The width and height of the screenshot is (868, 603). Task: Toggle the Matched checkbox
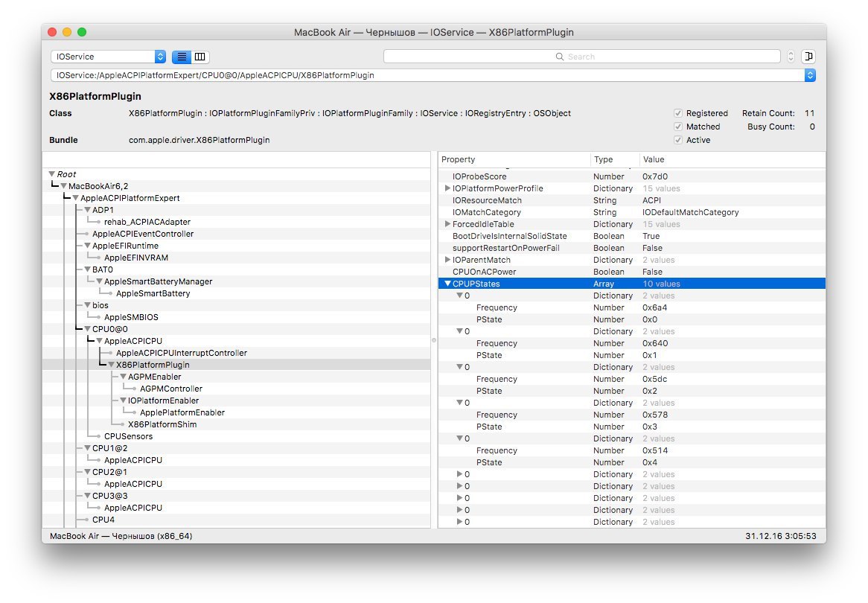pyautogui.click(x=678, y=127)
